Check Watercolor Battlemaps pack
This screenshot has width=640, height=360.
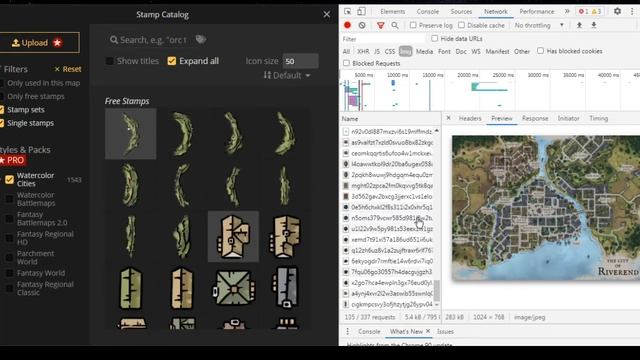pyautogui.click(x=9, y=199)
